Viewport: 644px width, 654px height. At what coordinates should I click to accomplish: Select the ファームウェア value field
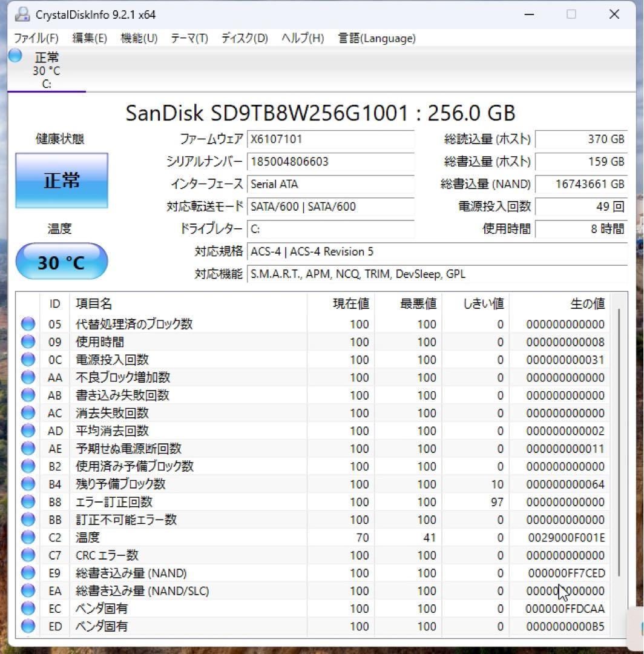331,139
